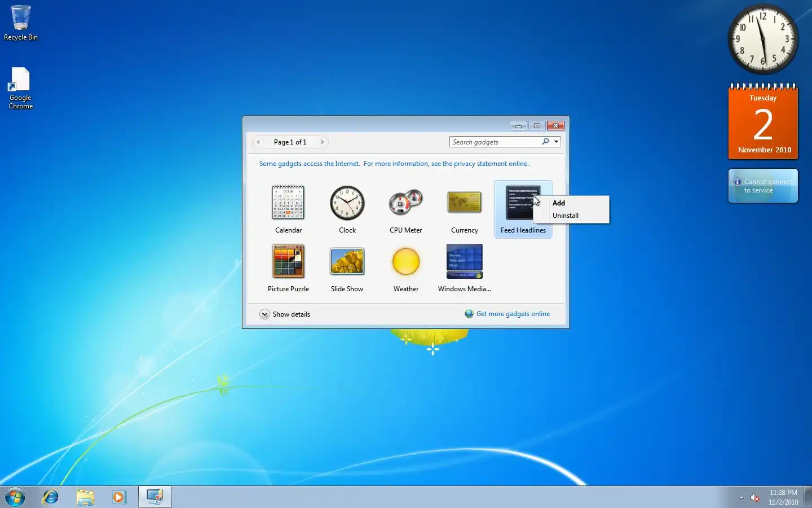Show hidden tray icons arrow
This screenshot has height=508, width=812.
point(741,497)
